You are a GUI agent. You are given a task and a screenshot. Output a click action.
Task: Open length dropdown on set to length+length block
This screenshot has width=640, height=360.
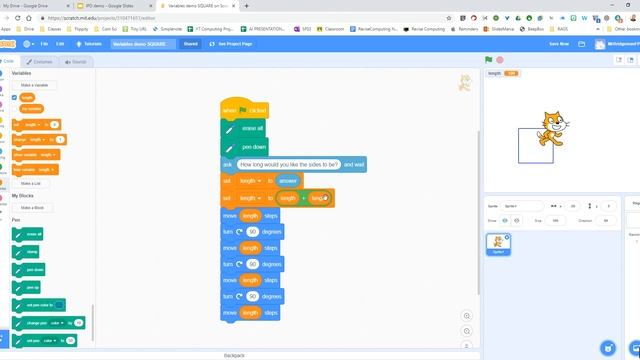point(250,198)
